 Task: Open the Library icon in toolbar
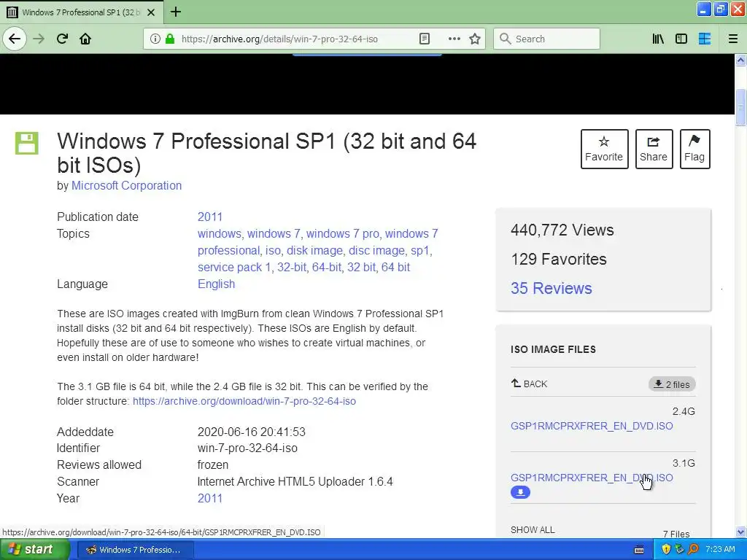pyautogui.click(x=658, y=39)
